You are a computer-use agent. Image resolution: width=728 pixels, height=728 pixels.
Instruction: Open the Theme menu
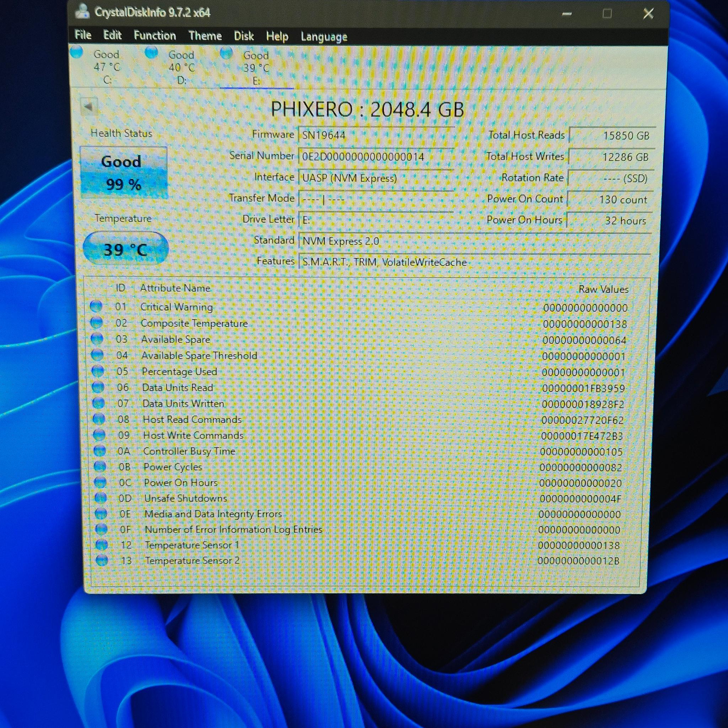(x=205, y=36)
